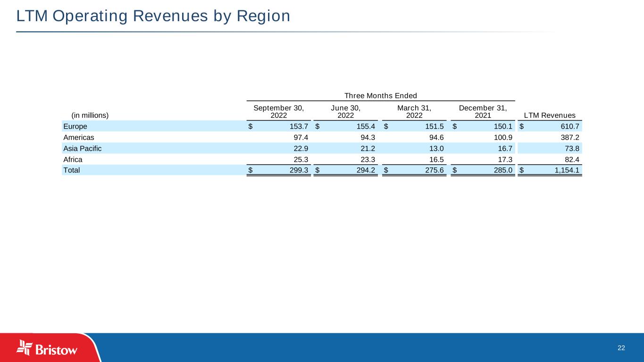This screenshot has width=644, height=362.
Task: Select the December 31, 2021 column header
Action: (483, 111)
